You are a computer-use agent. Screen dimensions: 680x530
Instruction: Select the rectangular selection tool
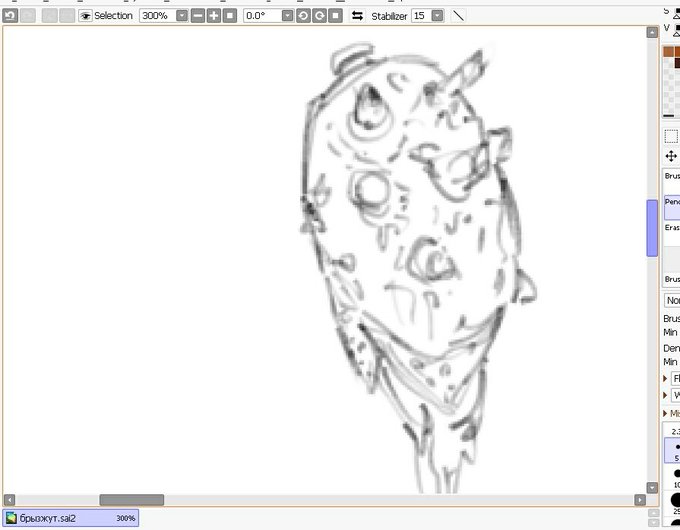tap(671, 136)
